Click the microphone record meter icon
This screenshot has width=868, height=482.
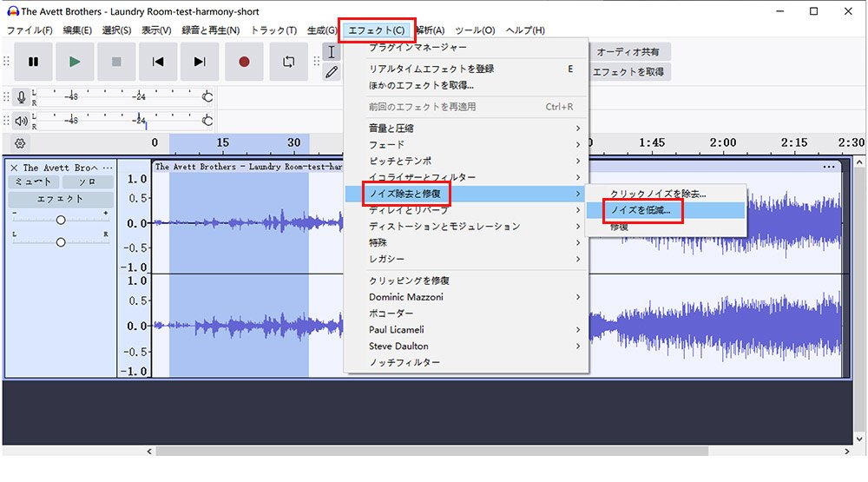pyautogui.click(x=21, y=97)
